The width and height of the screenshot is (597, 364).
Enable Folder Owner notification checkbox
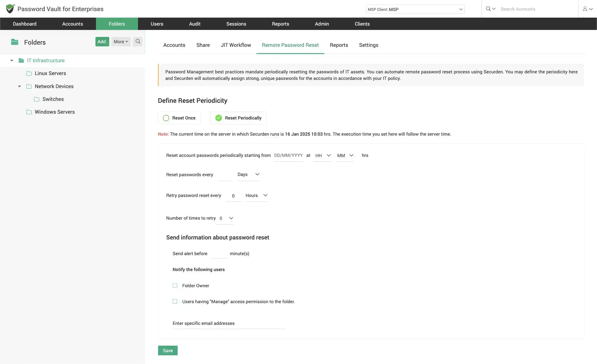tap(175, 285)
